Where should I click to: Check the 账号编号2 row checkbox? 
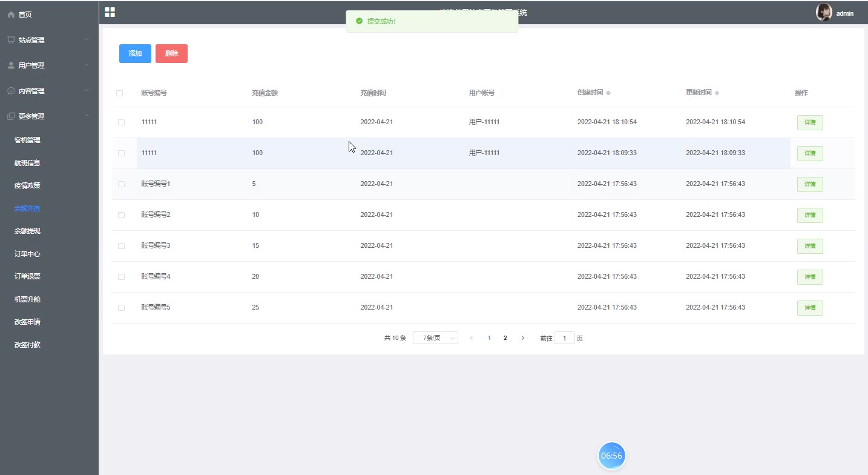click(x=122, y=215)
